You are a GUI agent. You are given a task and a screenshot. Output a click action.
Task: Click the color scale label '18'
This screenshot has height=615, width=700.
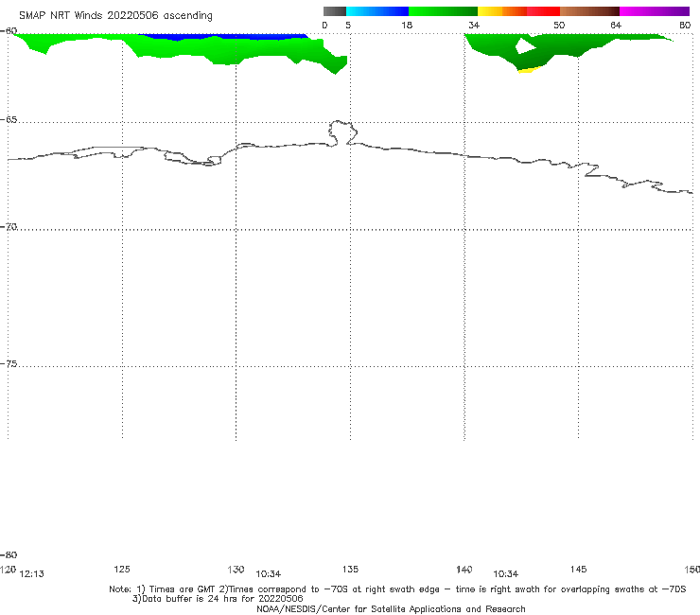click(407, 25)
